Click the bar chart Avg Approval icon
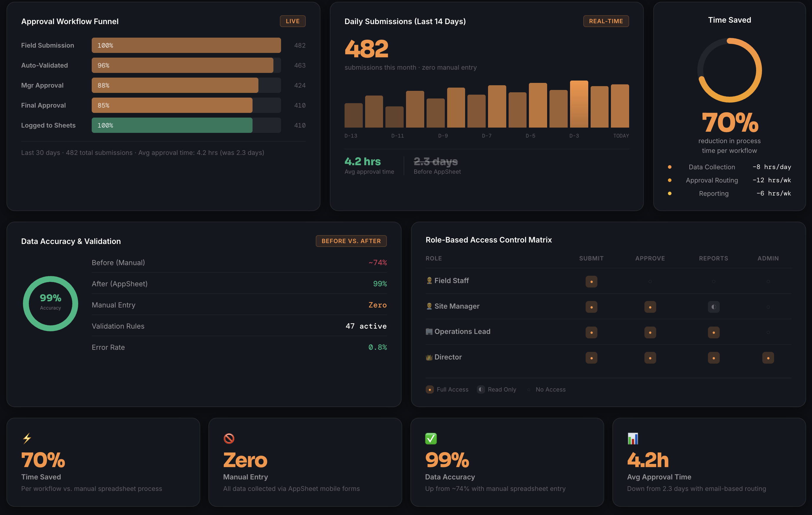 tap(633, 439)
